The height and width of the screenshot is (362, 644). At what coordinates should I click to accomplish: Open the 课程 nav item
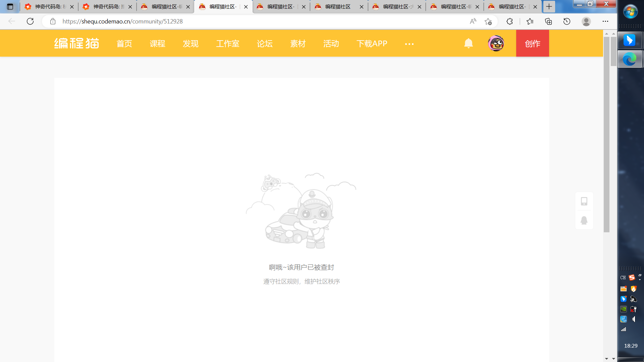(x=157, y=44)
